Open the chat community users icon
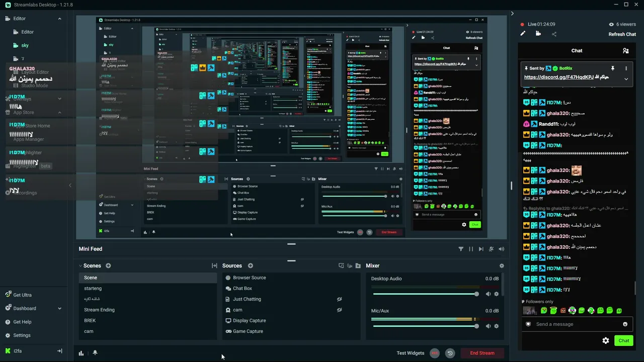This screenshot has width=644, height=362. [625, 51]
